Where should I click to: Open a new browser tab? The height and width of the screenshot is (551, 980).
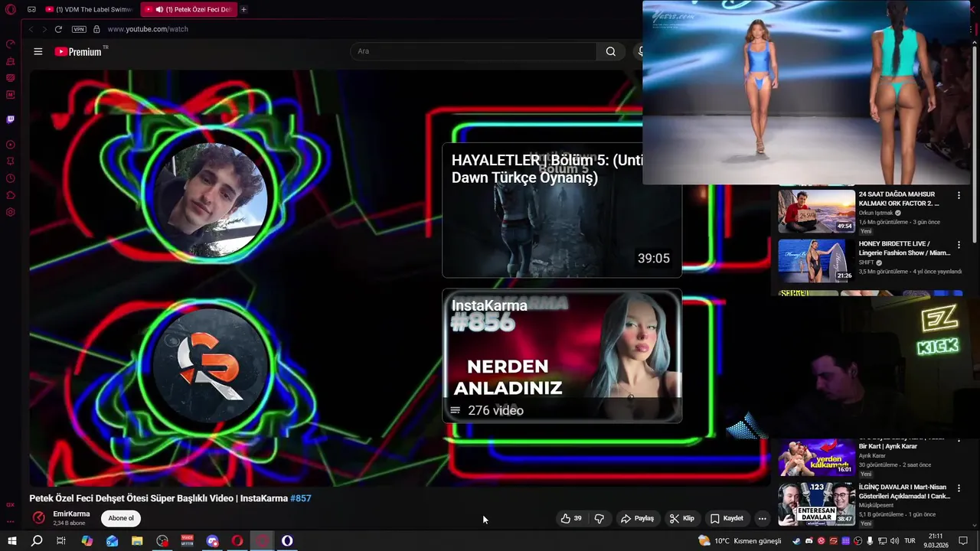[243, 9]
